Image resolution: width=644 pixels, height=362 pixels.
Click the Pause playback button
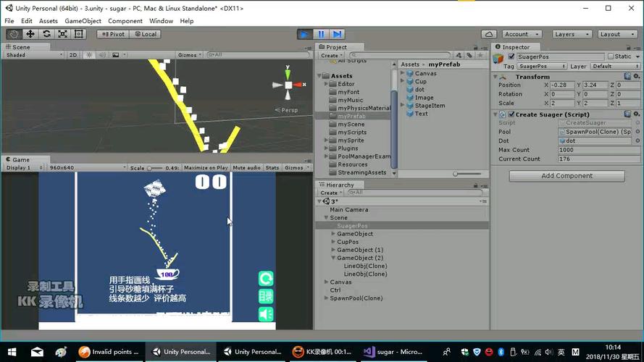point(321,34)
